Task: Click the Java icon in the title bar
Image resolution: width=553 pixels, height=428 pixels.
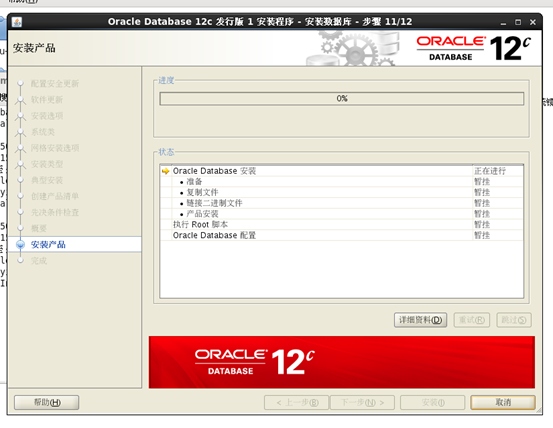Action: [17, 22]
